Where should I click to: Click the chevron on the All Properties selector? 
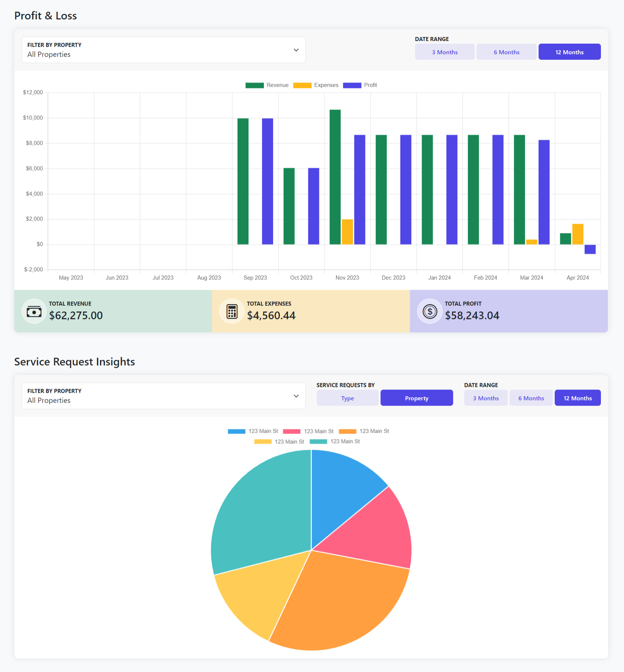[296, 50]
